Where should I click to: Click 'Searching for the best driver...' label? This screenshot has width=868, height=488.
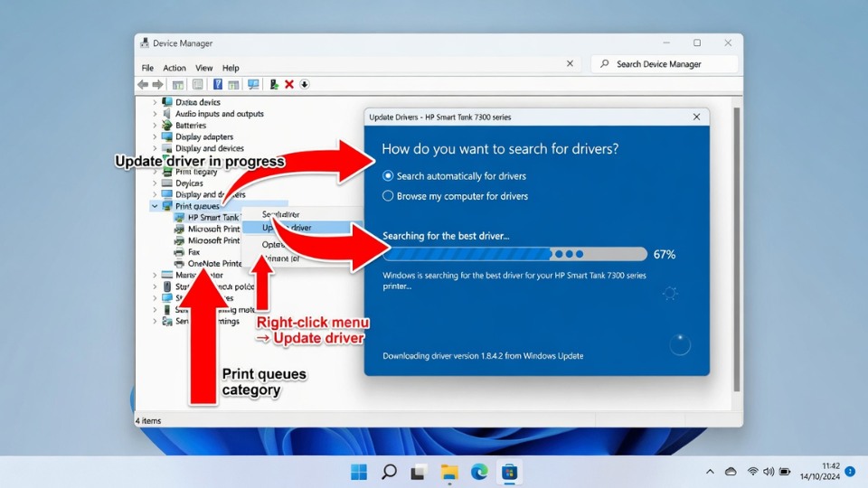(x=446, y=236)
